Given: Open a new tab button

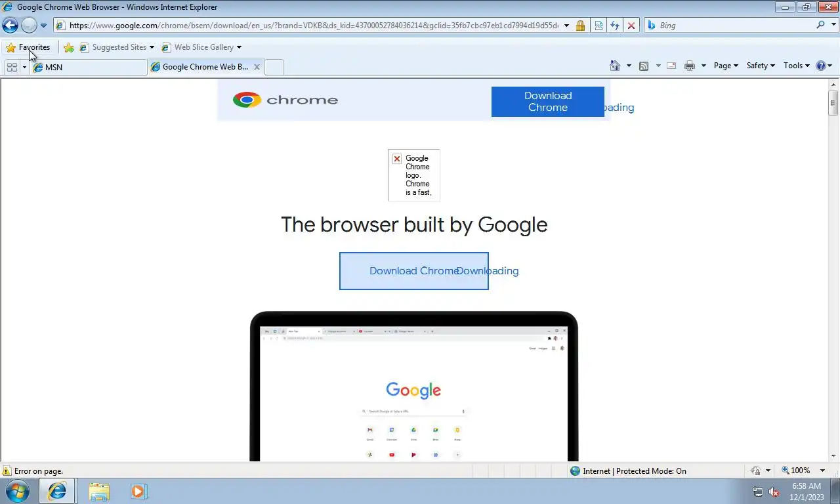Looking at the screenshot, I should click(x=274, y=67).
